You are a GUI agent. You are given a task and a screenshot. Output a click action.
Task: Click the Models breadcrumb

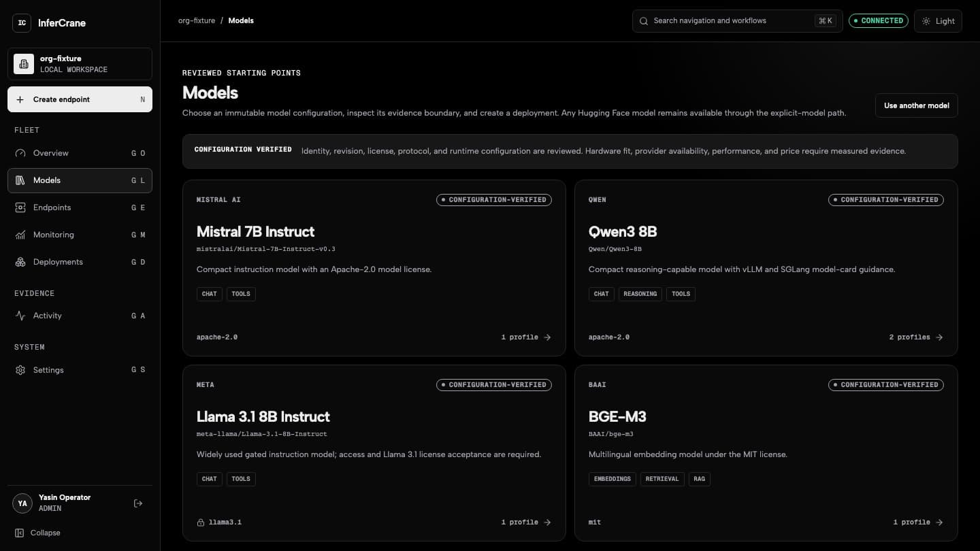point(241,20)
